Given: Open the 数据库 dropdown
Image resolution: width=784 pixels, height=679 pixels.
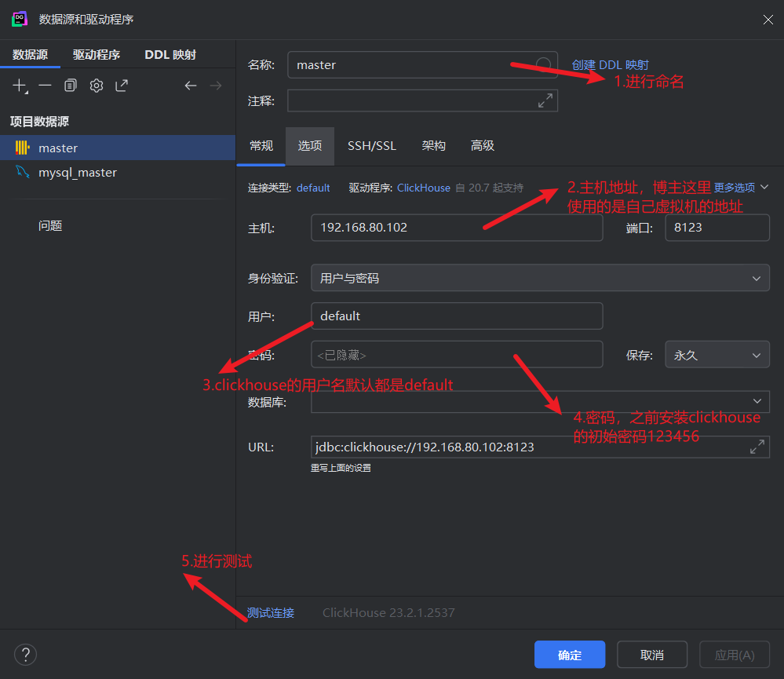Looking at the screenshot, I should click(x=540, y=401).
